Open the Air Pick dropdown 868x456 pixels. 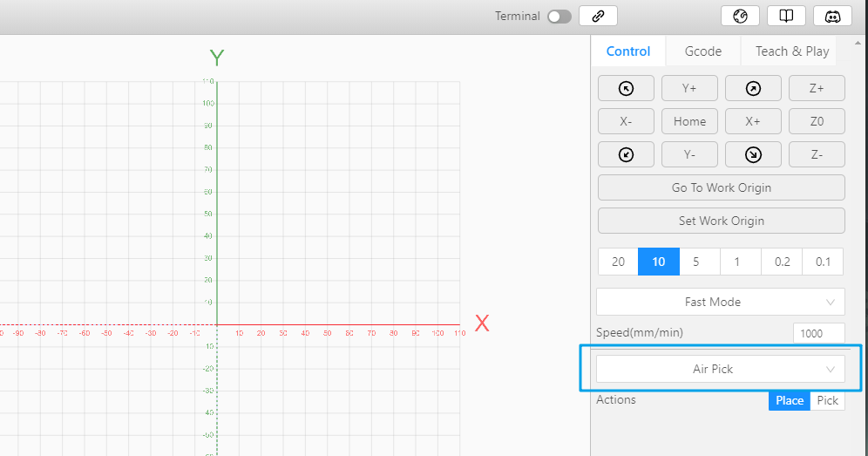point(721,369)
